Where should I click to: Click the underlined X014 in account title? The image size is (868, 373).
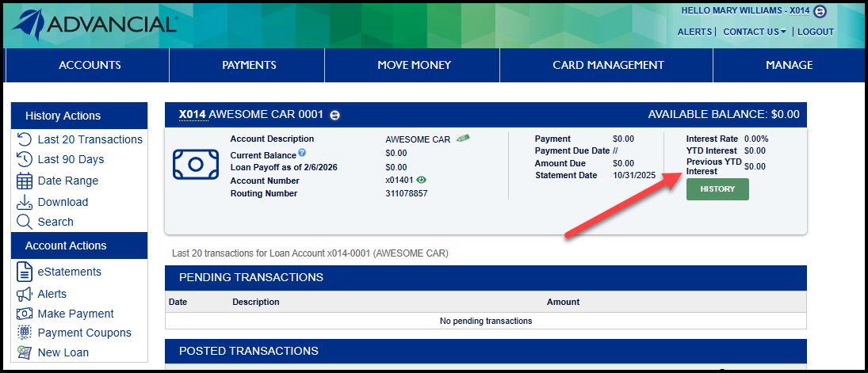[192, 115]
